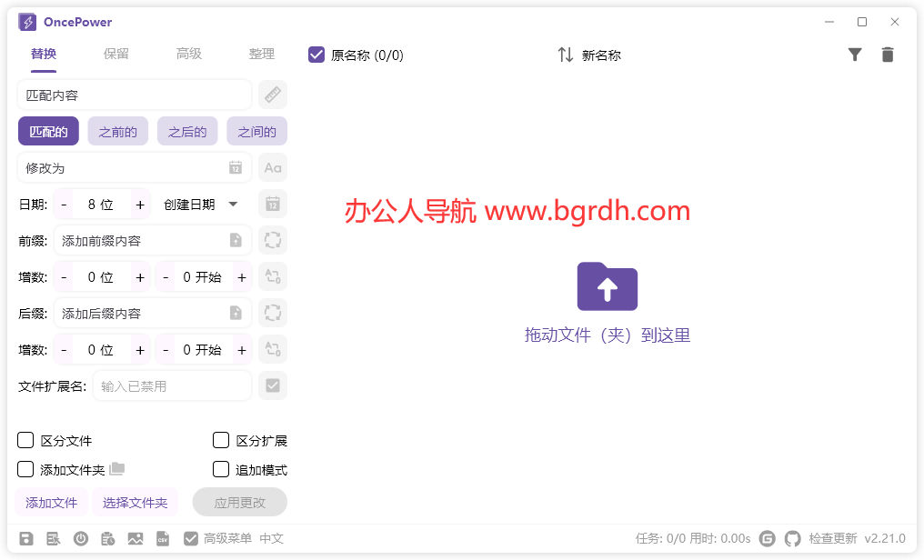Enable the 追加模式 checkbox
Image resolution: width=924 pixels, height=560 pixels.
click(x=220, y=469)
